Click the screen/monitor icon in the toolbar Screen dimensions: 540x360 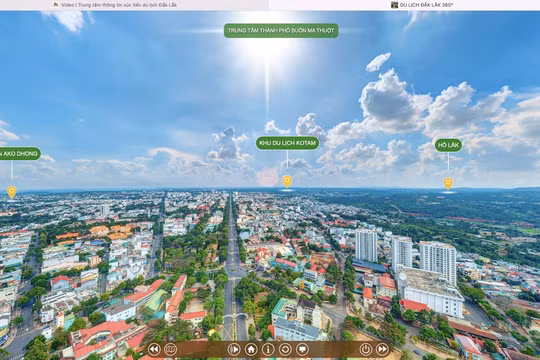point(302,349)
